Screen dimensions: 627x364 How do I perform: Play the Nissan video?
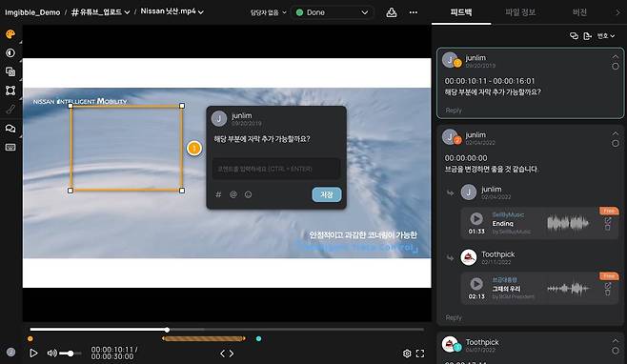[33, 354]
